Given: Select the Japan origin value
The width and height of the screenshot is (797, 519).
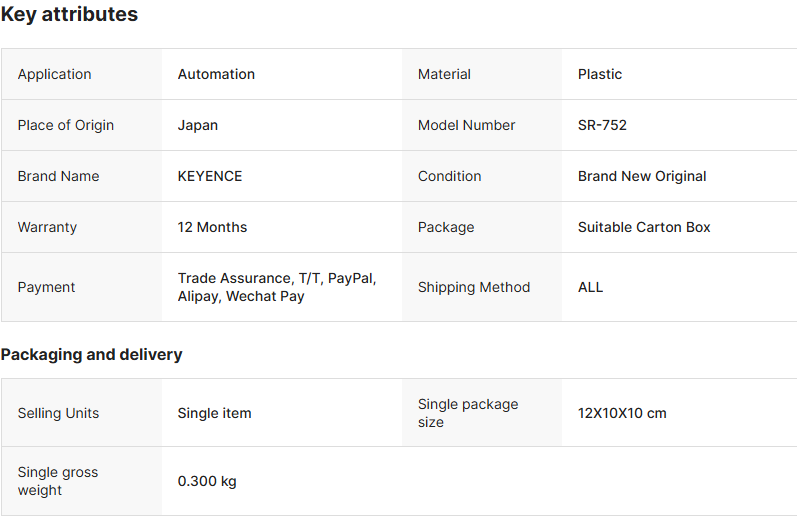Looking at the screenshot, I should pyautogui.click(x=198, y=125).
